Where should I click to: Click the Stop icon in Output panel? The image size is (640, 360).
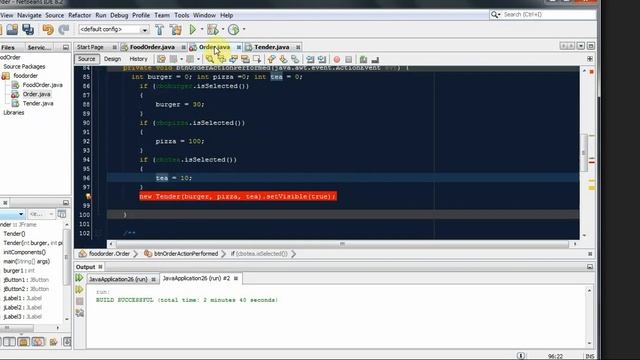[80, 302]
